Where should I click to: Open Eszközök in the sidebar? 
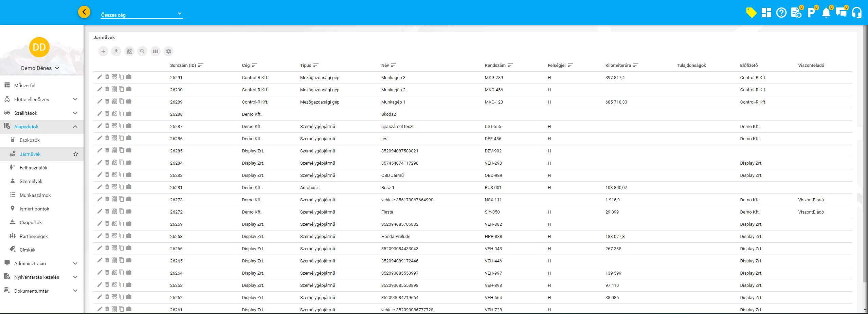point(30,140)
